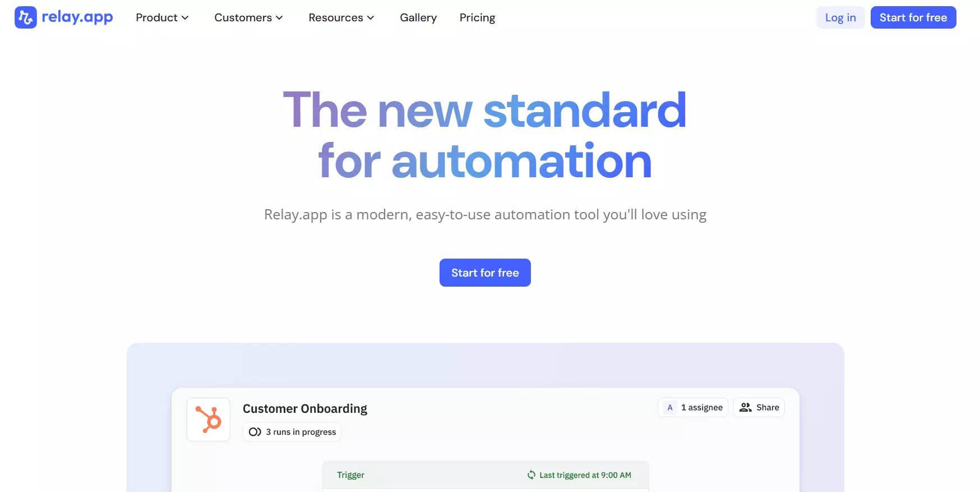
Task: Click the "A" assignee avatar
Action: 670,408
